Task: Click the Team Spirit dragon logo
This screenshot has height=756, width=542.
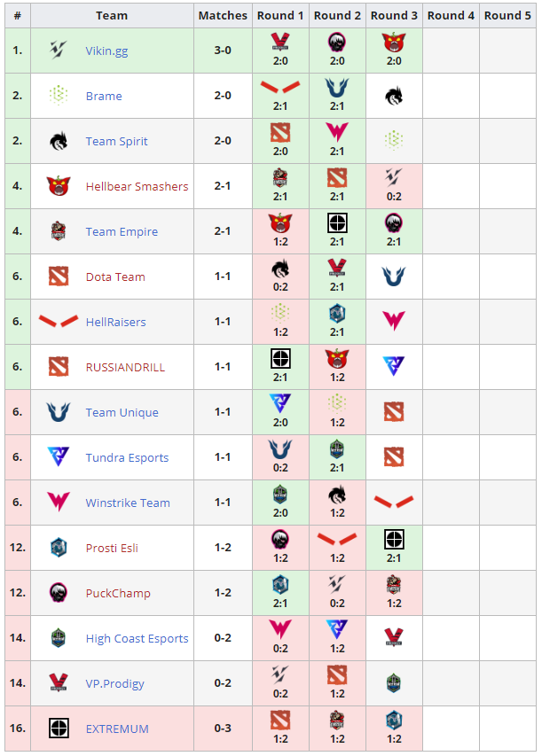Action: click(59, 141)
